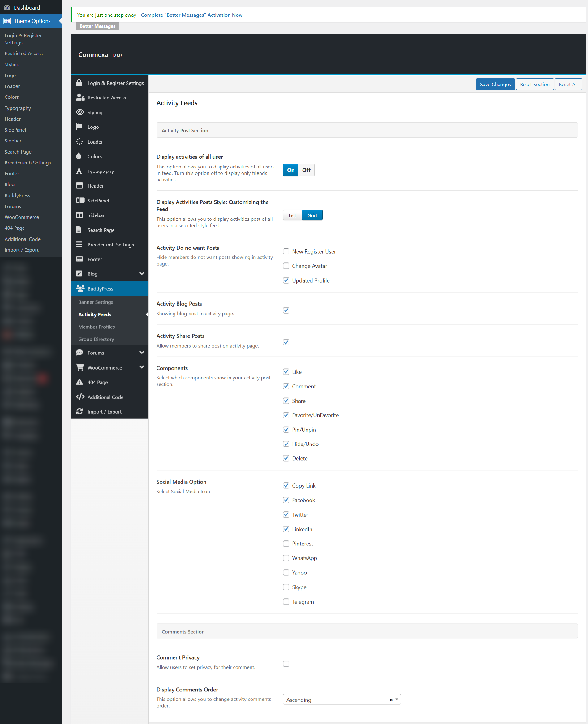This screenshot has width=588, height=724.
Task: Expand the Blog submenu chevron
Action: [x=142, y=274]
